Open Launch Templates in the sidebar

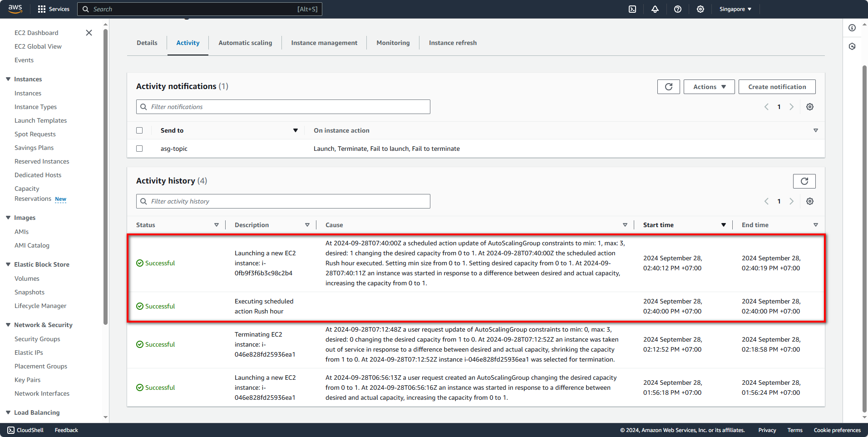pyautogui.click(x=40, y=120)
